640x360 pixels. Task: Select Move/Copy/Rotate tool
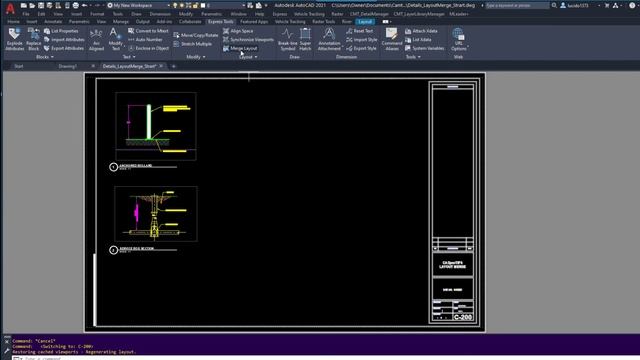tap(196, 35)
